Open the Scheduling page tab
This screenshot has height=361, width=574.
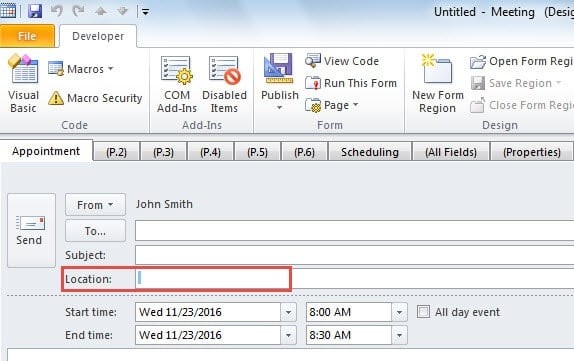click(370, 152)
